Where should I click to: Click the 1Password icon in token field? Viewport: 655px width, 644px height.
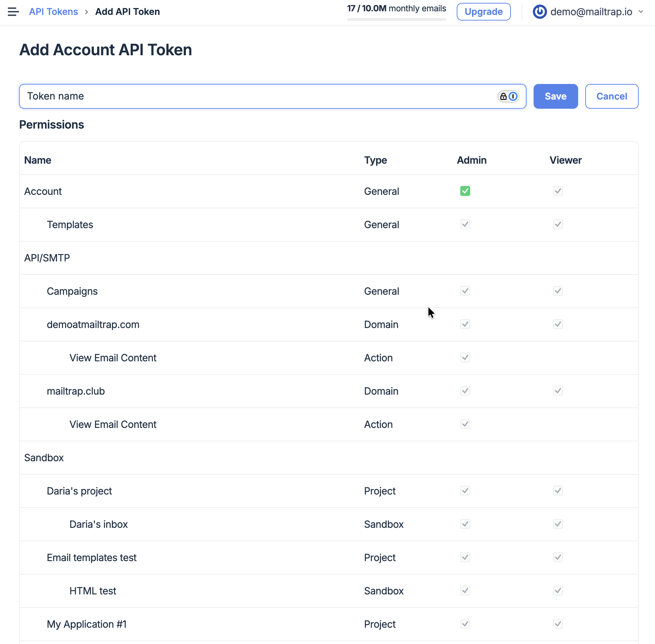[513, 96]
